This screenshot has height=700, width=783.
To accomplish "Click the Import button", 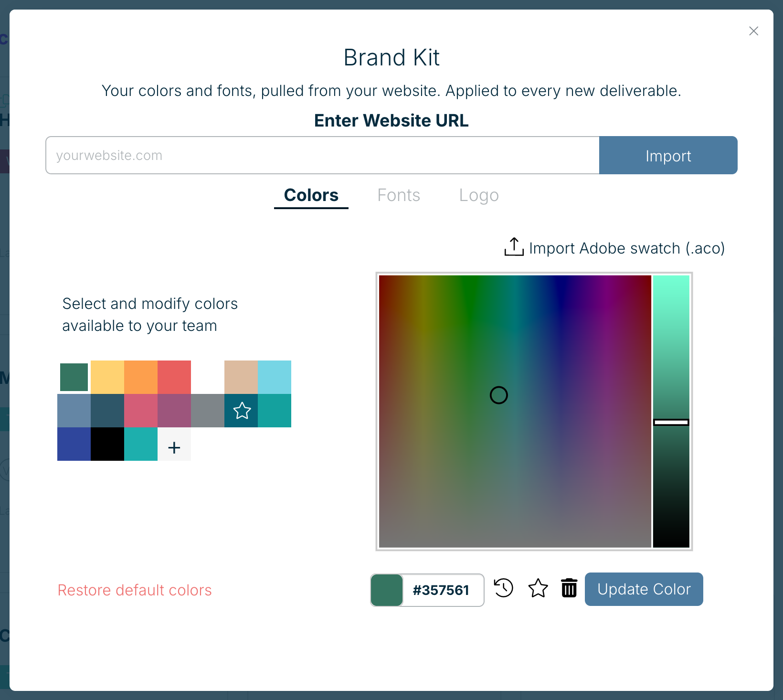I will (668, 155).
